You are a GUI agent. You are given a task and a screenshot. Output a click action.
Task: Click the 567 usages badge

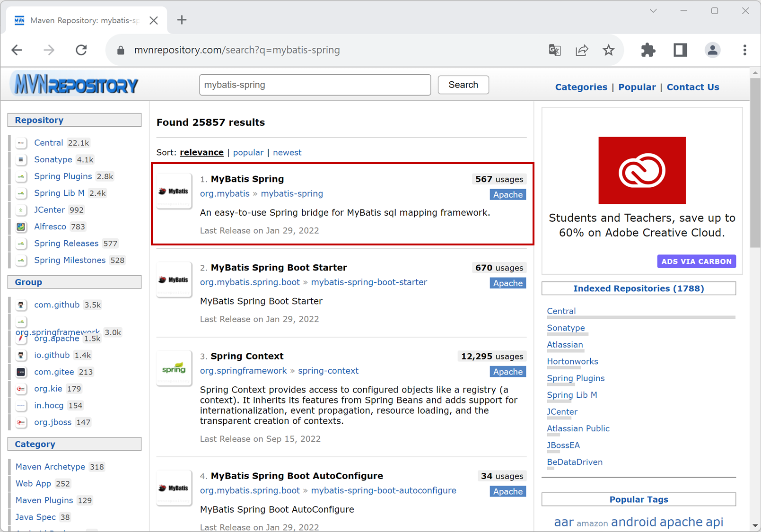pyautogui.click(x=499, y=179)
